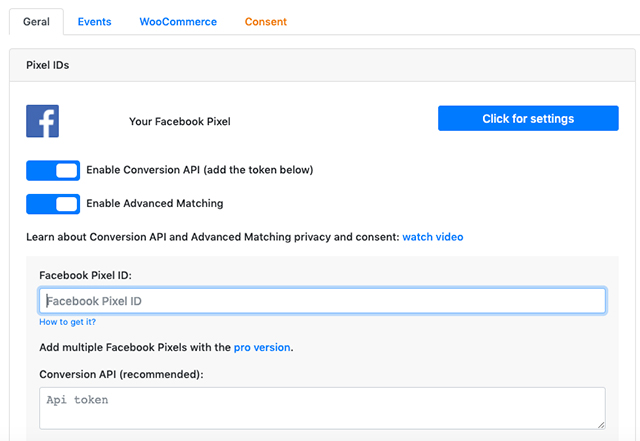Click the 'Click for settings' button
Viewport: 640px width, 441px height.
point(528,118)
